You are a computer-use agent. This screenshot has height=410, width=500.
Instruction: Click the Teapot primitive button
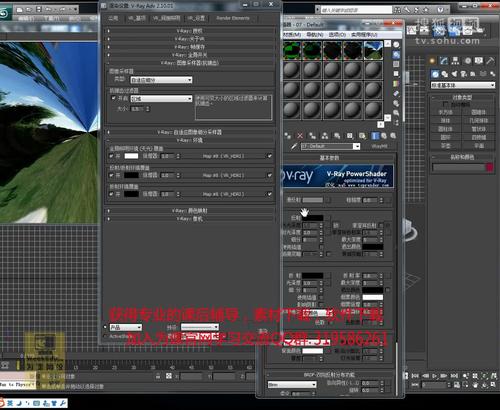click(x=446, y=146)
